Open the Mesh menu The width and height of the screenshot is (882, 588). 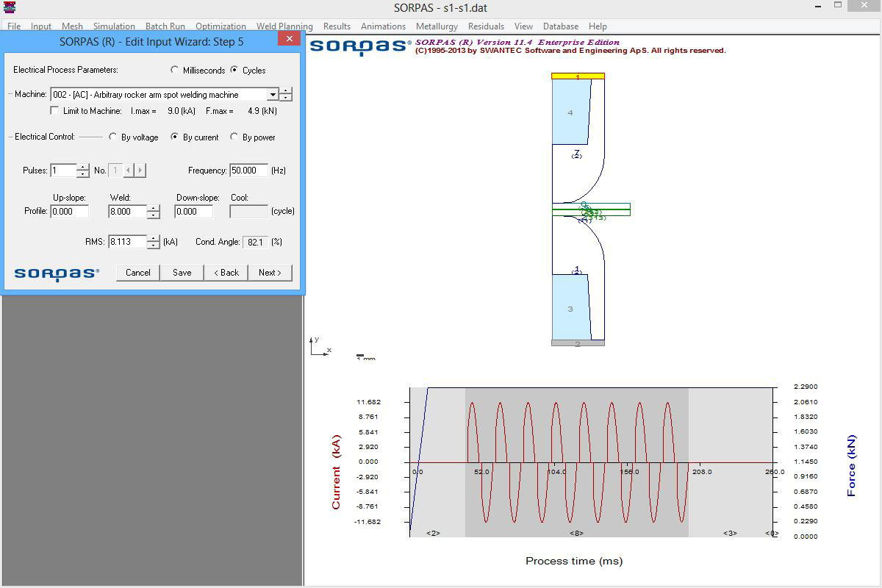pos(72,26)
